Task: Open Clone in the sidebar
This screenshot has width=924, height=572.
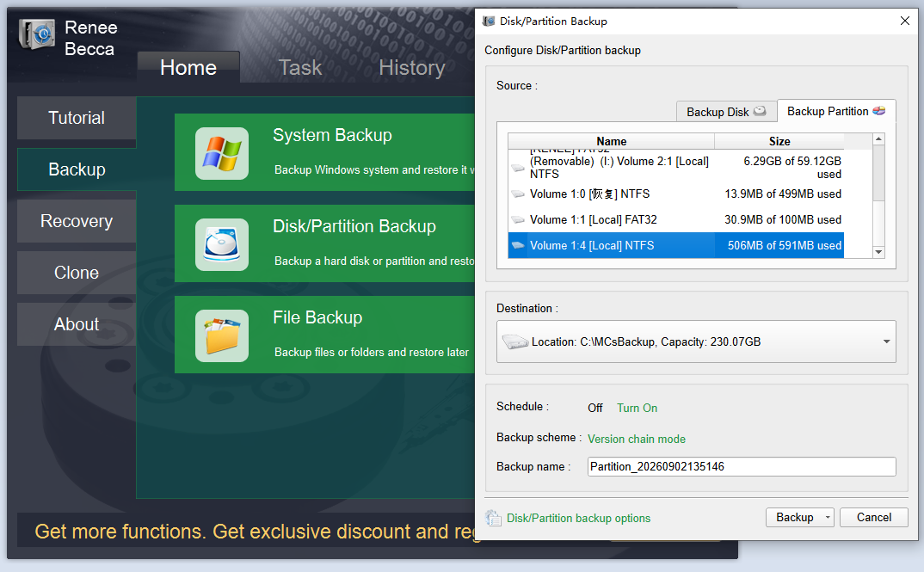Action: tap(77, 273)
